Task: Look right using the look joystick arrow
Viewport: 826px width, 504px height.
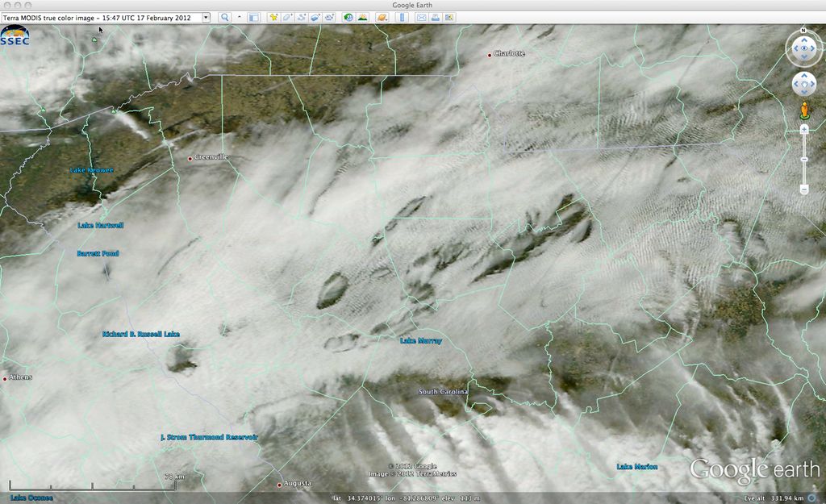Action: pos(813,48)
